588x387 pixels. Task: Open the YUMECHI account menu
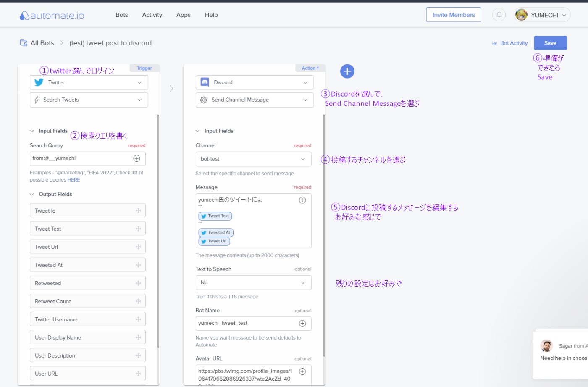click(542, 15)
